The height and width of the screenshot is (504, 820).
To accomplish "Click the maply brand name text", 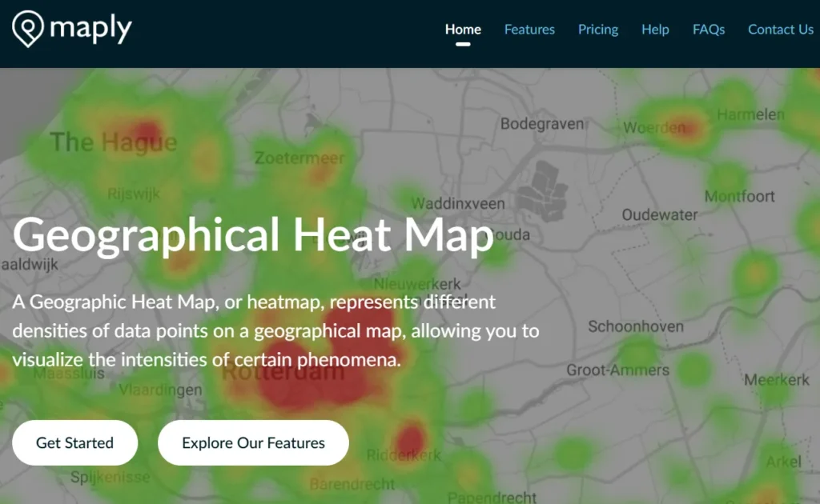I will pos(90,27).
